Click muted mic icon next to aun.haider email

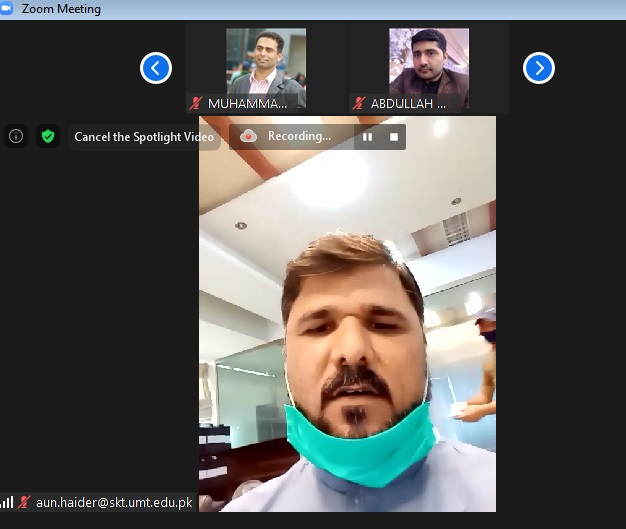click(x=24, y=502)
